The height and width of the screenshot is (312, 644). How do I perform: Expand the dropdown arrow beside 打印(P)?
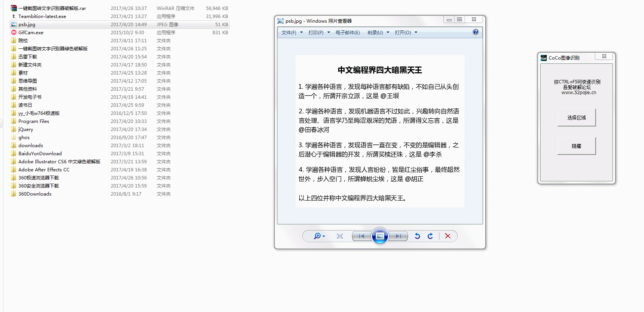click(x=329, y=33)
